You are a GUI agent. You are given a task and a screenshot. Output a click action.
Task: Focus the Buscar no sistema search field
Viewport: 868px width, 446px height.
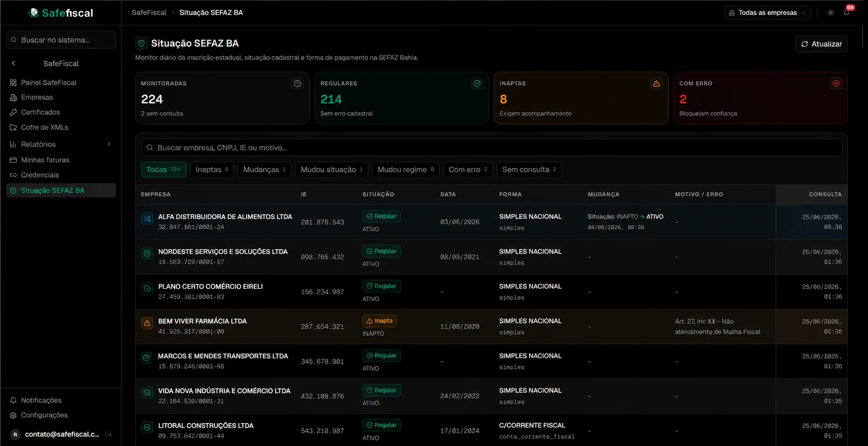pyautogui.click(x=61, y=40)
